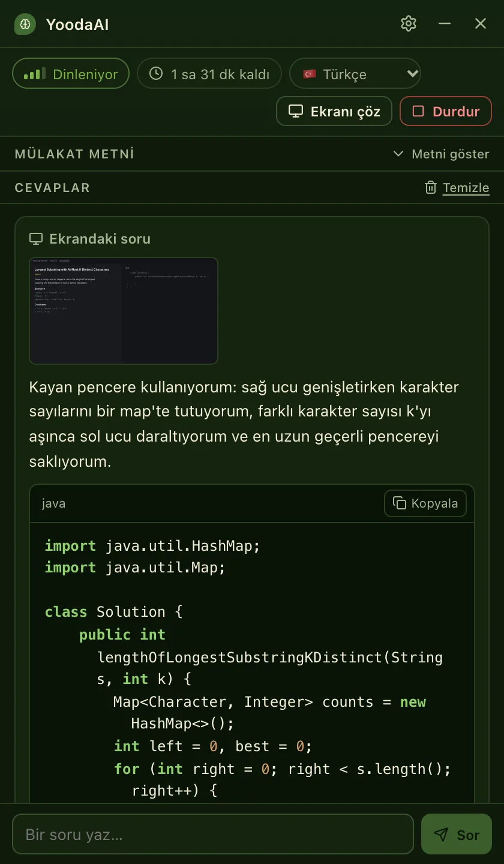The height and width of the screenshot is (864, 504).
Task: Open the captured question screenshot thumbnail
Action: (x=124, y=311)
